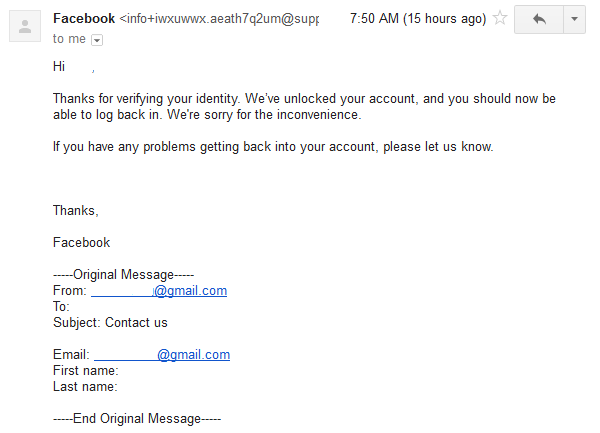The width and height of the screenshot is (600, 433).
Task: Open the Email @gmail.com link
Action: [162, 355]
